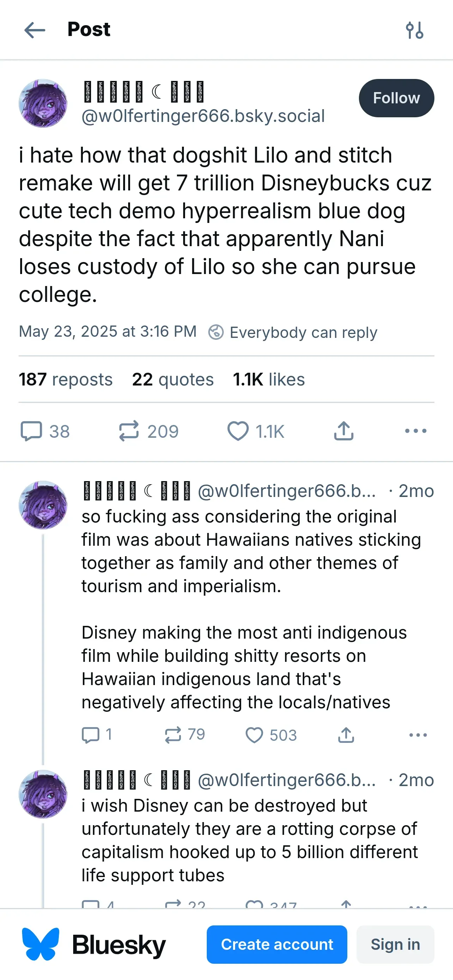Open thread display settings icon
The width and height of the screenshot is (453, 980).
point(414,30)
